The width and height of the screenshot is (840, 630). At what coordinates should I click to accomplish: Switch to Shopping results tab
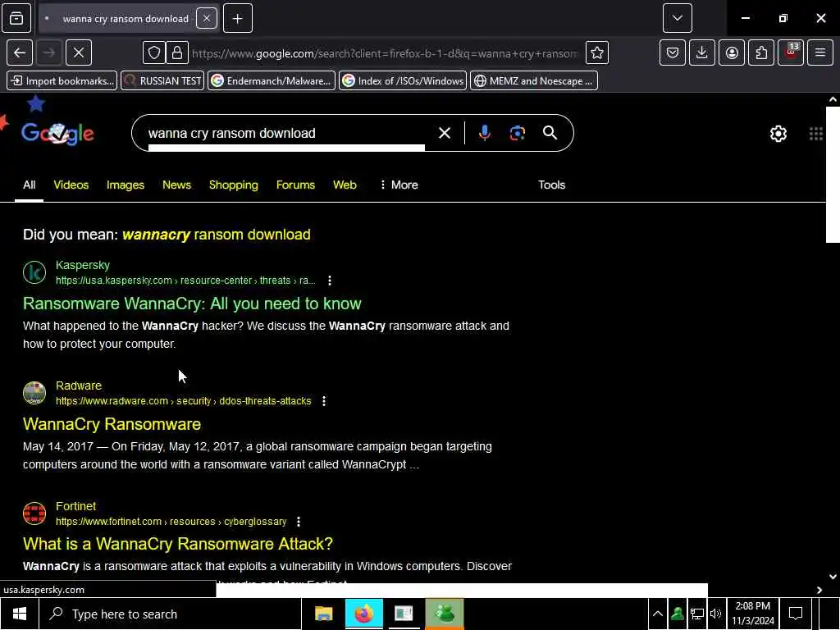(x=234, y=185)
